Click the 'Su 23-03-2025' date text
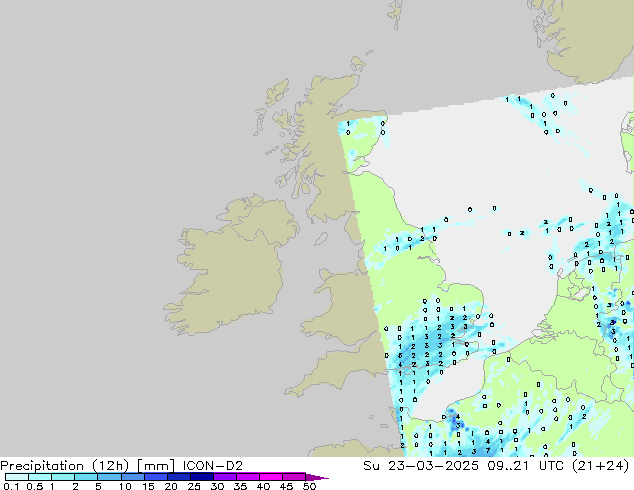The height and width of the screenshot is (490, 634). coord(421,466)
